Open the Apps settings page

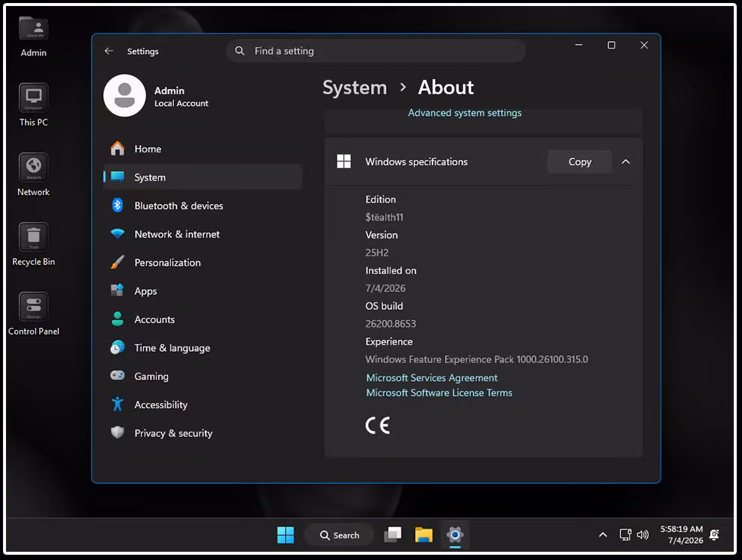click(202, 290)
